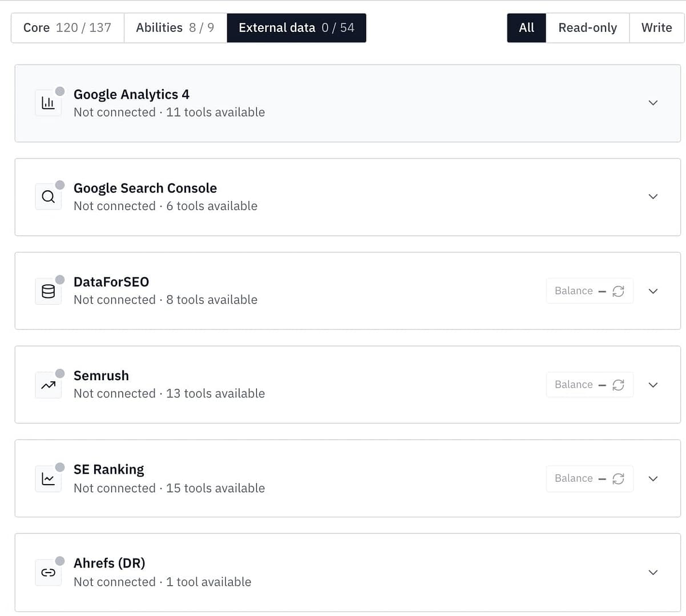This screenshot has width=686, height=616.
Task: Click 'Not connected · 11 tools available' text
Action: coord(169,112)
